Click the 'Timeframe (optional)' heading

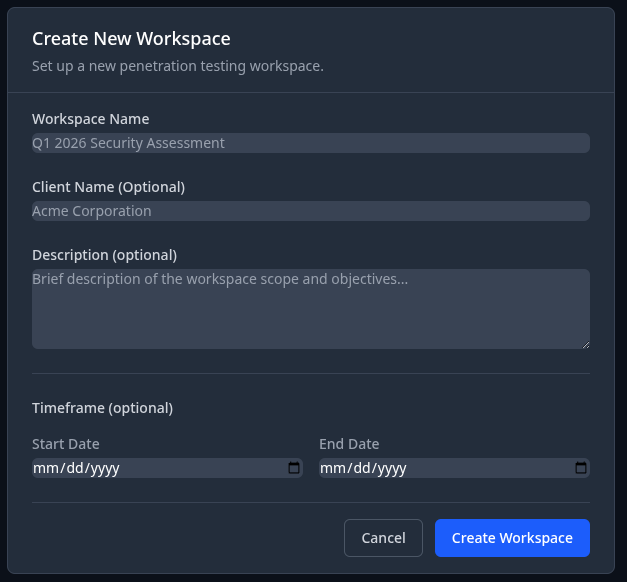point(102,408)
